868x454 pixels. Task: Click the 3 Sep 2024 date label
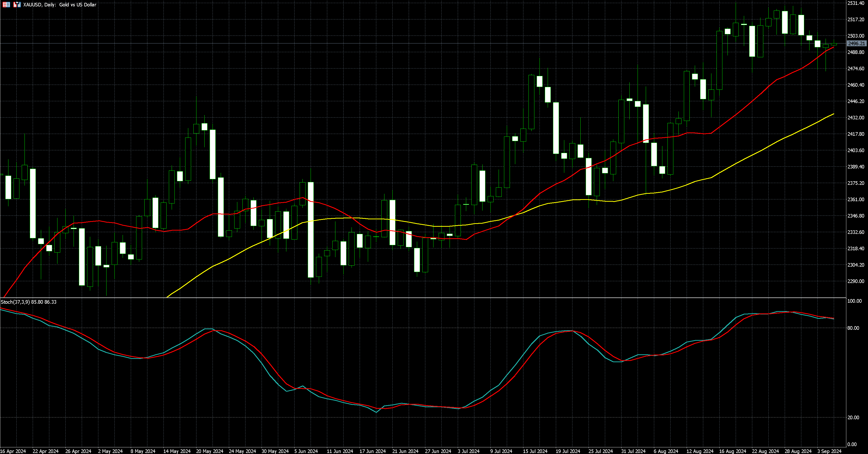pos(829,451)
